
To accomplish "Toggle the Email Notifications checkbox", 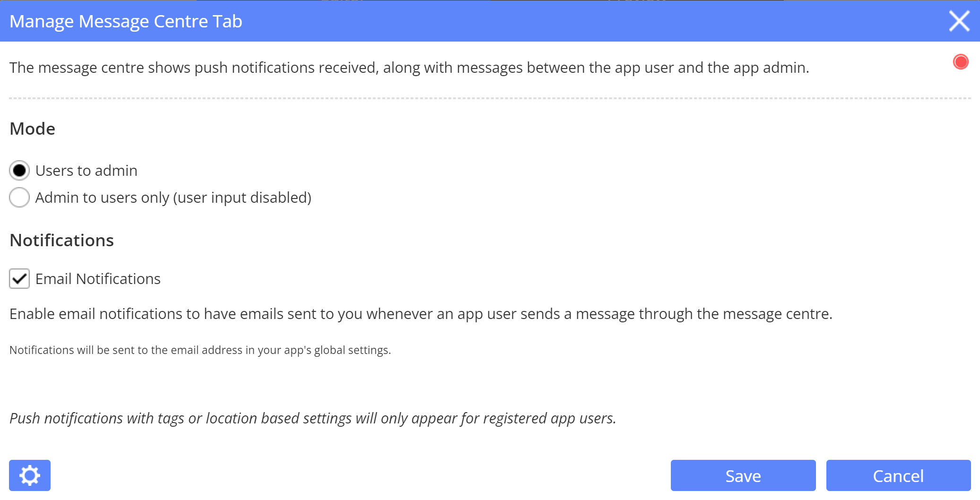I will pos(19,279).
